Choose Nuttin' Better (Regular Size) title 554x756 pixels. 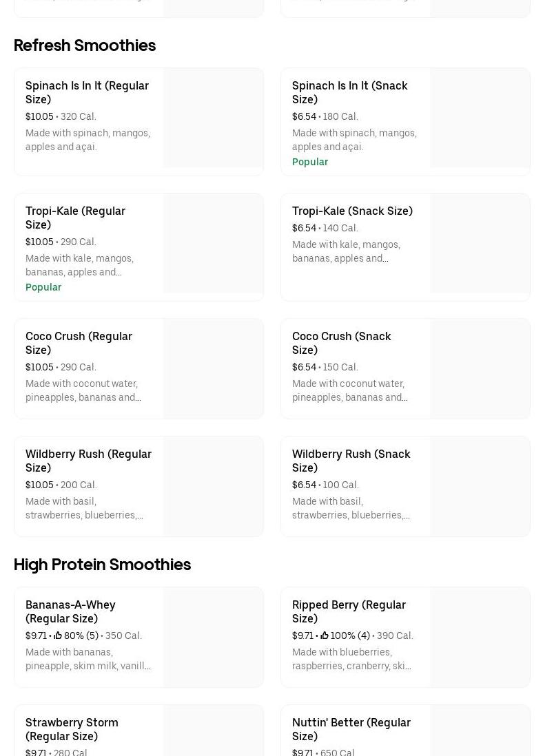pyautogui.click(x=351, y=729)
